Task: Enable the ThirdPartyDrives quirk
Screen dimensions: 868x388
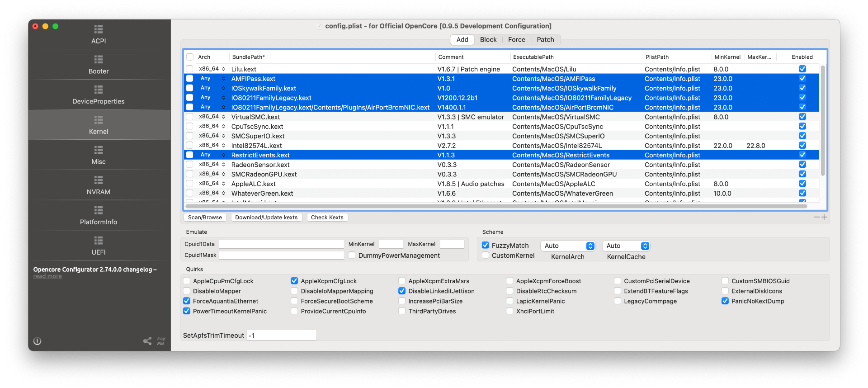Action: (402, 311)
